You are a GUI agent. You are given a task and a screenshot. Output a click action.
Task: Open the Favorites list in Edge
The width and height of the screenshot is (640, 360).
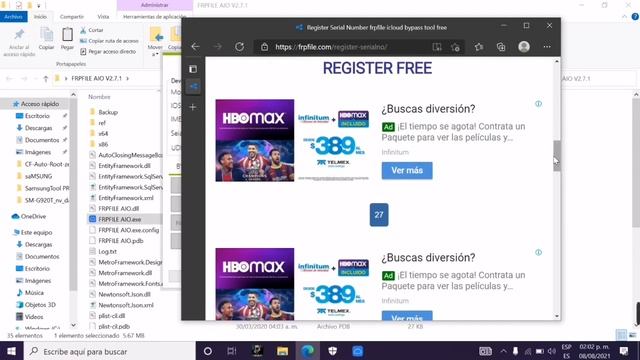479,47
